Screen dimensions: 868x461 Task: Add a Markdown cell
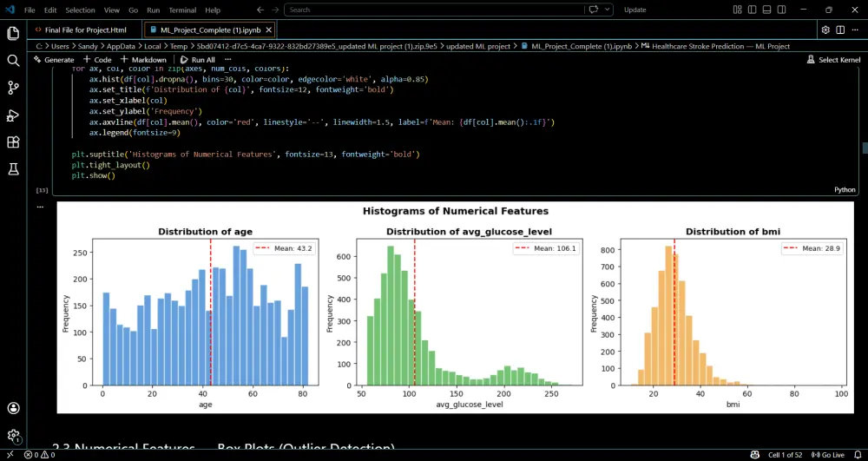point(143,60)
